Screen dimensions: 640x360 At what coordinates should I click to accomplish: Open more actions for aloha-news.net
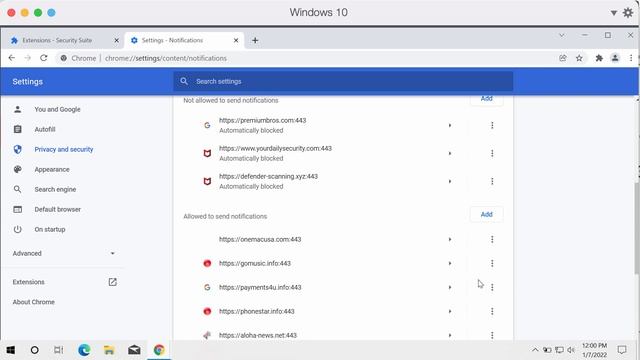492,335
